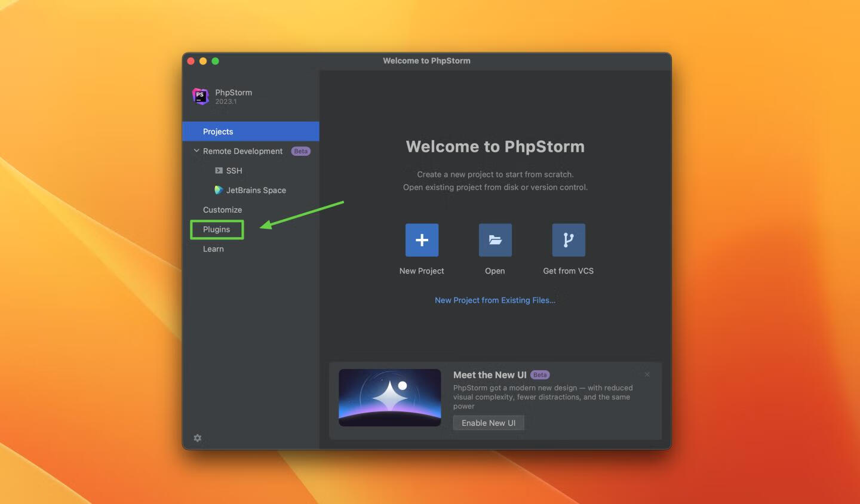Click the New Project plus icon
This screenshot has height=504, width=860.
[422, 240]
